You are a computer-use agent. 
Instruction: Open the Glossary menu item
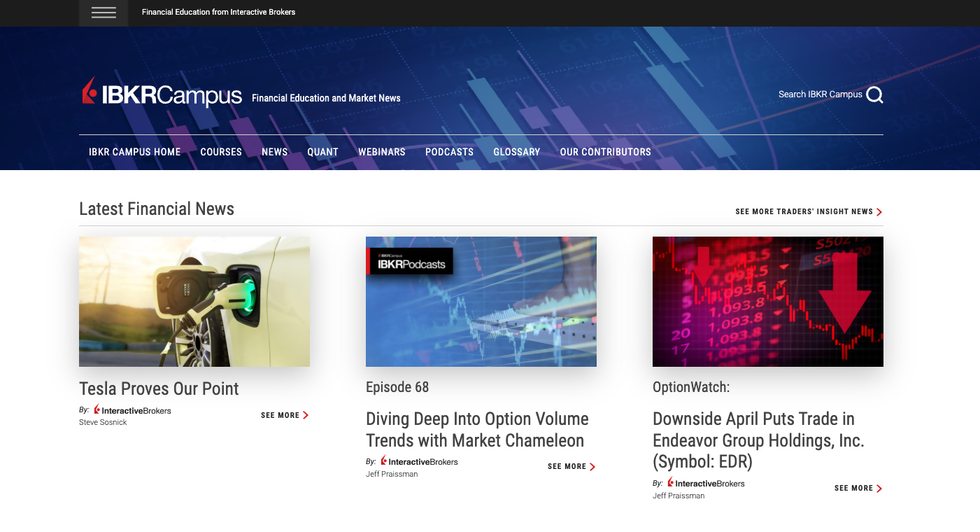pyautogui.click(x=517, y=152)
